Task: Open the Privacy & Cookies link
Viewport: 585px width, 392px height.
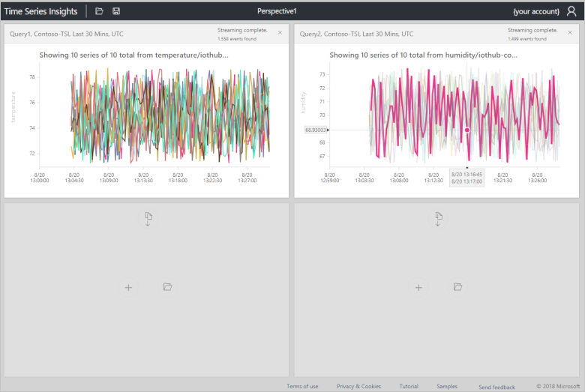Action: [x=358, y=386]
